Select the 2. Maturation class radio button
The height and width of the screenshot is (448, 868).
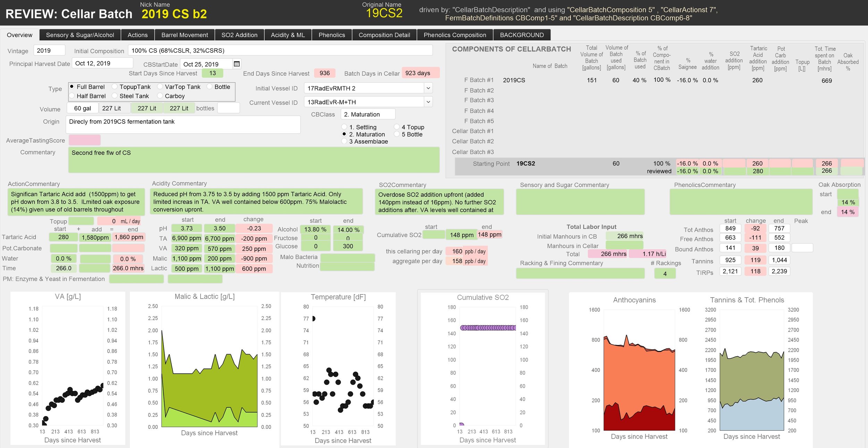[x=344, y=134]
